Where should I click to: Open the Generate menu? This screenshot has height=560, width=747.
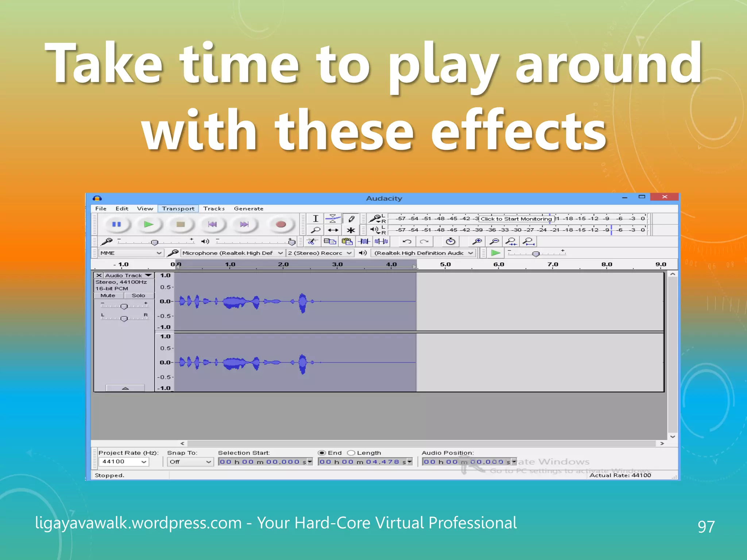248,209
